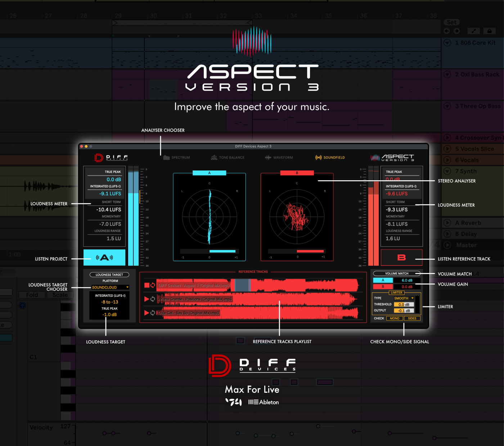
Task: Click the B volume gain value 0.0 dB
Action: pyautogui.click(x=407, y=287)
